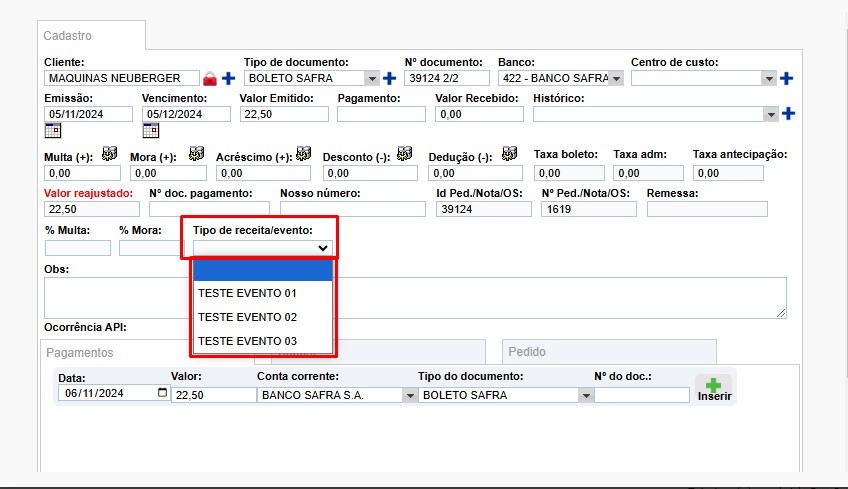The width and height of the screenshot is (848, 489).
Task: Click the Remessa field
Action: tap(707, 209)
